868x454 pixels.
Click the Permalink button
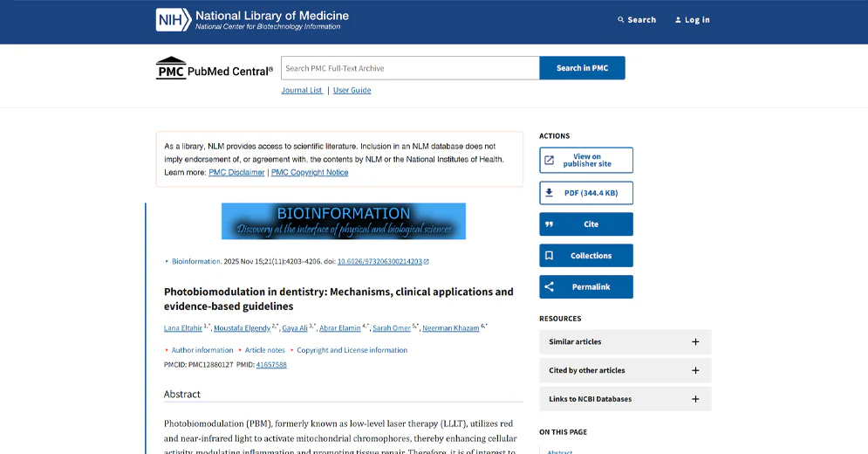[x=586, y=286]
